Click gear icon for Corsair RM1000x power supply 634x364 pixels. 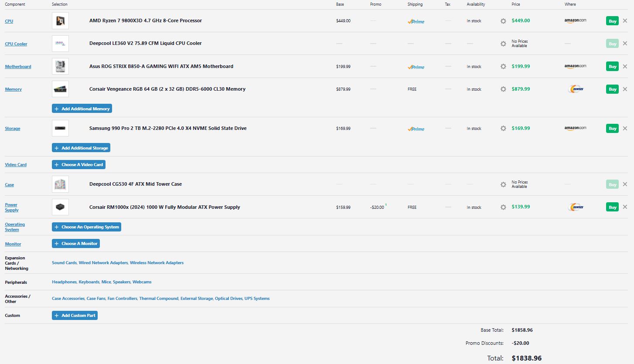point(503,207)
